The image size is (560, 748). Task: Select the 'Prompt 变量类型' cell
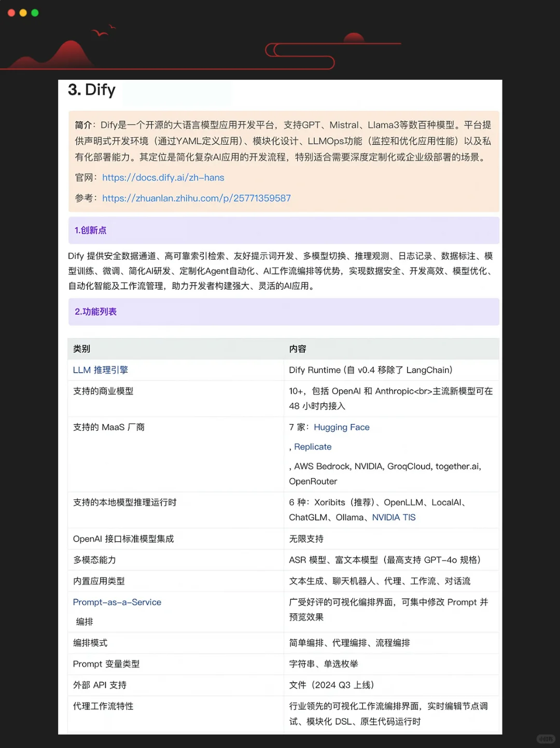[176, 664]
